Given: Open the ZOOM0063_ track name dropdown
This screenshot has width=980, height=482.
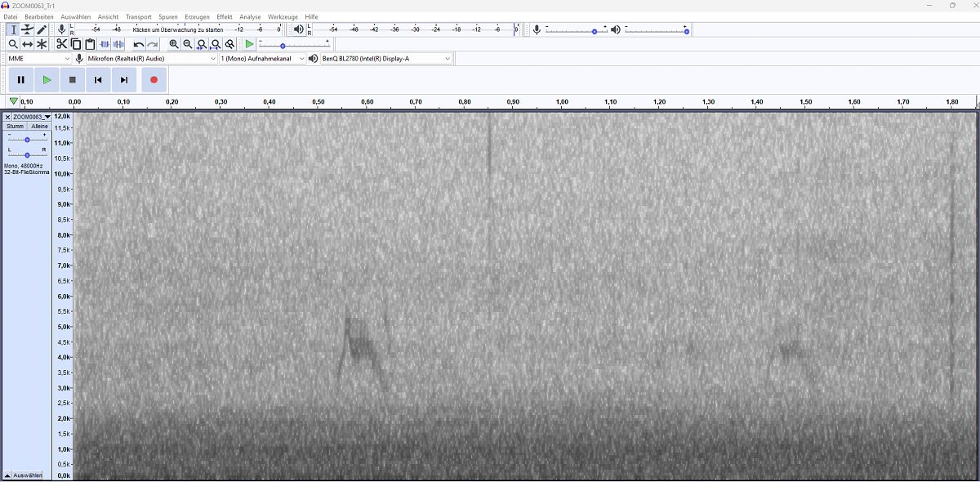Looking at the screenshot, I should 32,117.
